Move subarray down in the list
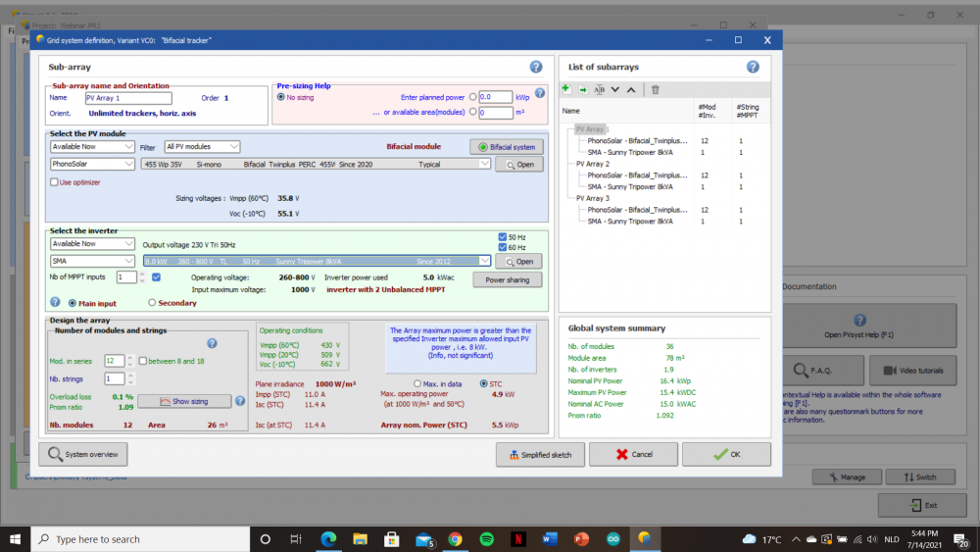980x552 pixels. pyautogui.click(x=615, y=89)
